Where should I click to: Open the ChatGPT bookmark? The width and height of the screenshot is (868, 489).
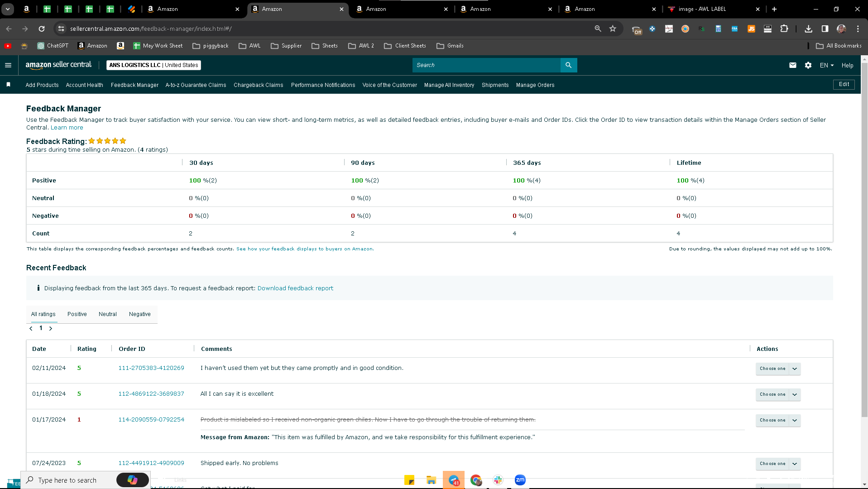click(x=53, y=46)
